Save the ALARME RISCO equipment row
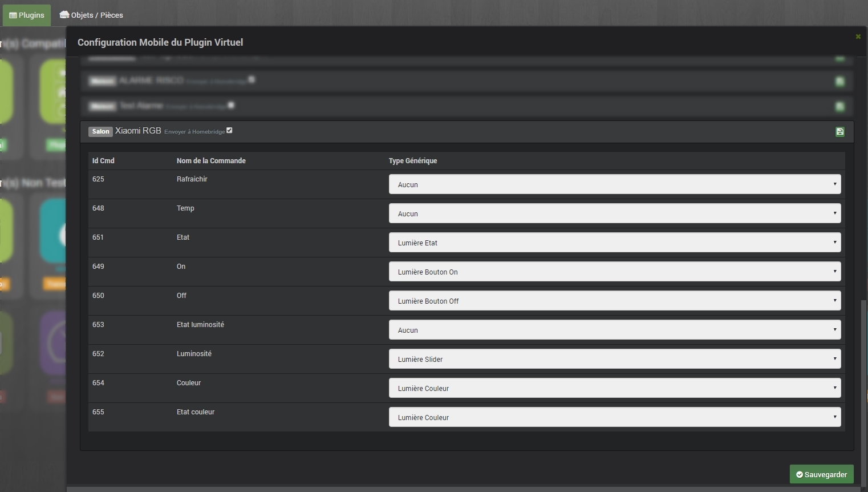Image resolution: width=868 pixels, height=492 pixels. 839,82
